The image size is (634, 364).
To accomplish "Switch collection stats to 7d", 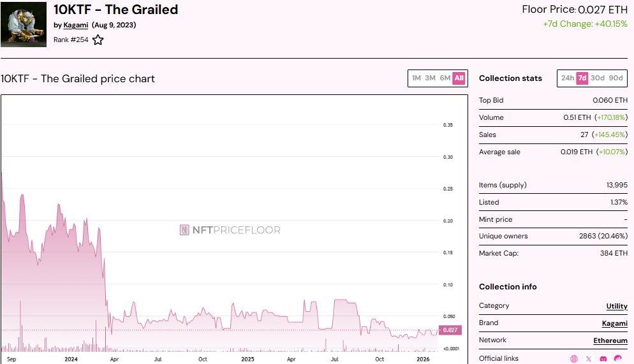I will pos(582,78).
